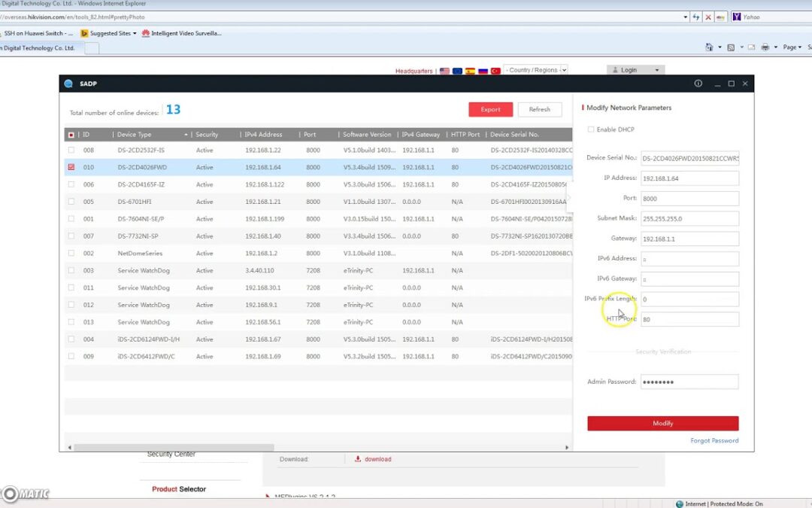Check the box for device 002 NetDomeSeries
Image resolution: width=812 pixels, height=508 pixels.
click(71, 253)
